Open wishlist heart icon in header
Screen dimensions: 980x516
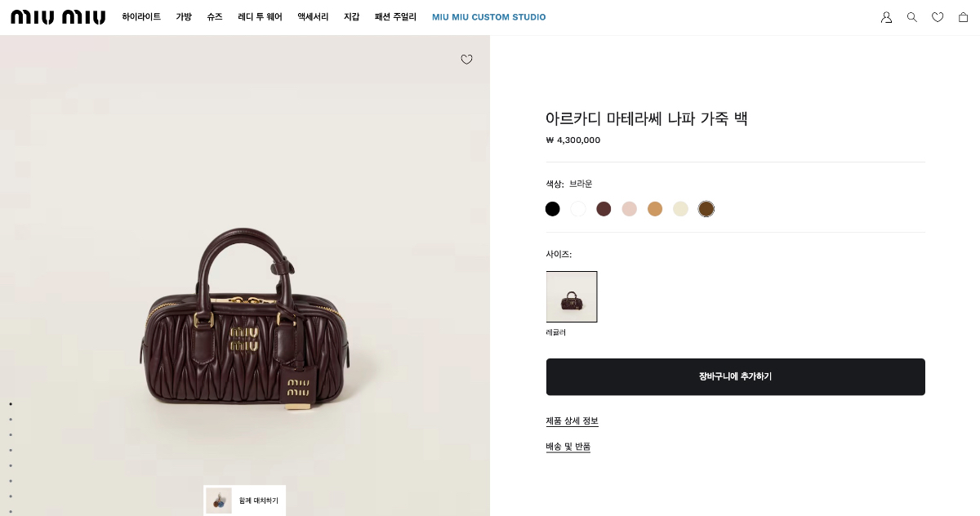[x=938, y=17]
